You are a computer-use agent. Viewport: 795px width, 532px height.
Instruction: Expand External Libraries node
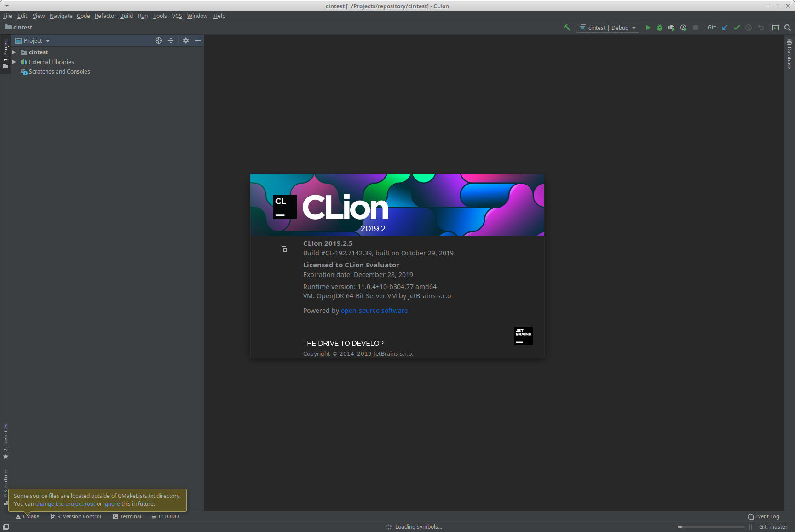[x=14, y=62]
